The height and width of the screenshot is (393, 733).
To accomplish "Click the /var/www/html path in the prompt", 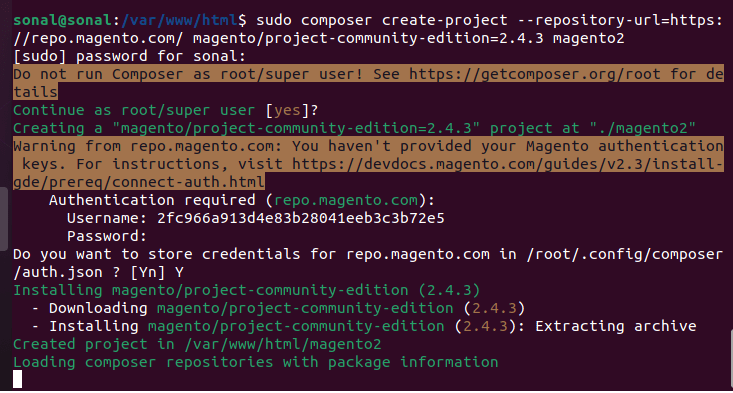I will coord(179,21).
